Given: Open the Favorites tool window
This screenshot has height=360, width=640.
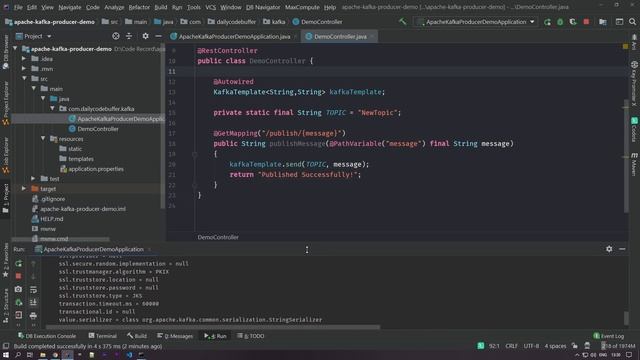Looking at the screenshot, I should point(5,260).
